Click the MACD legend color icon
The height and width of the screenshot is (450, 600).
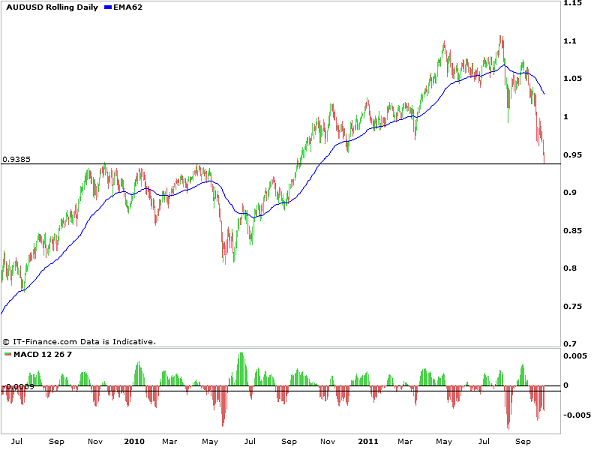pyautogui.click(x=8, y=354)
